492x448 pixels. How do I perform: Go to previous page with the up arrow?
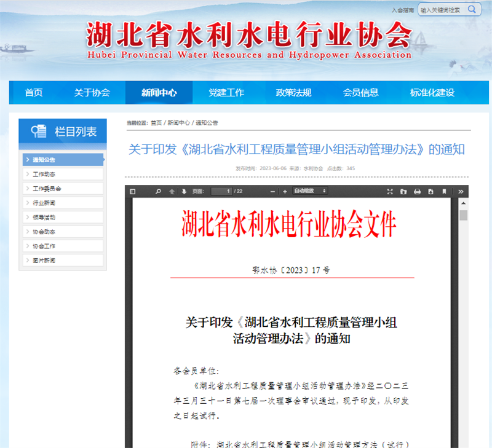[171, 191]
